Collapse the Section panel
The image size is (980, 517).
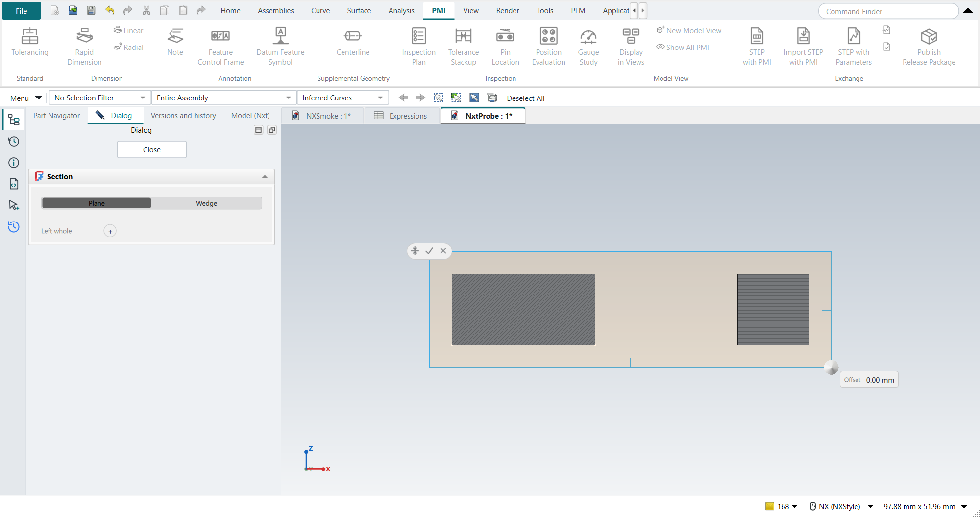[x=265, y=177]
